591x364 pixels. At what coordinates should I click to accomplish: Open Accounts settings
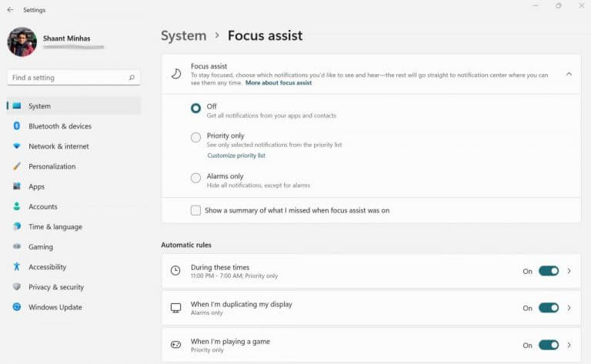pos(74,206)
